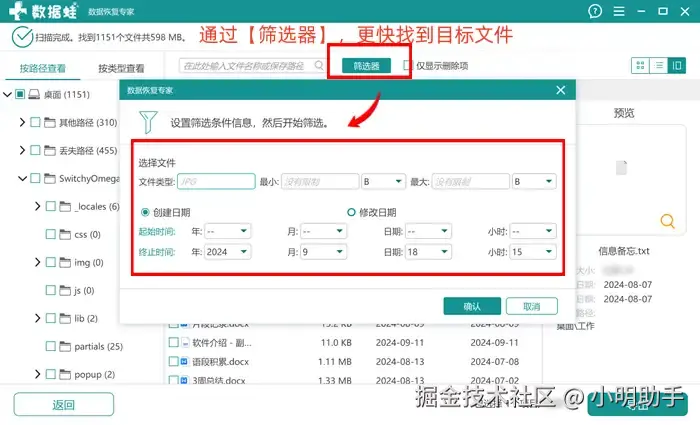Check the css (0) checkbox
Viewport: 700px width, 425px height.
tap(51, 234)
